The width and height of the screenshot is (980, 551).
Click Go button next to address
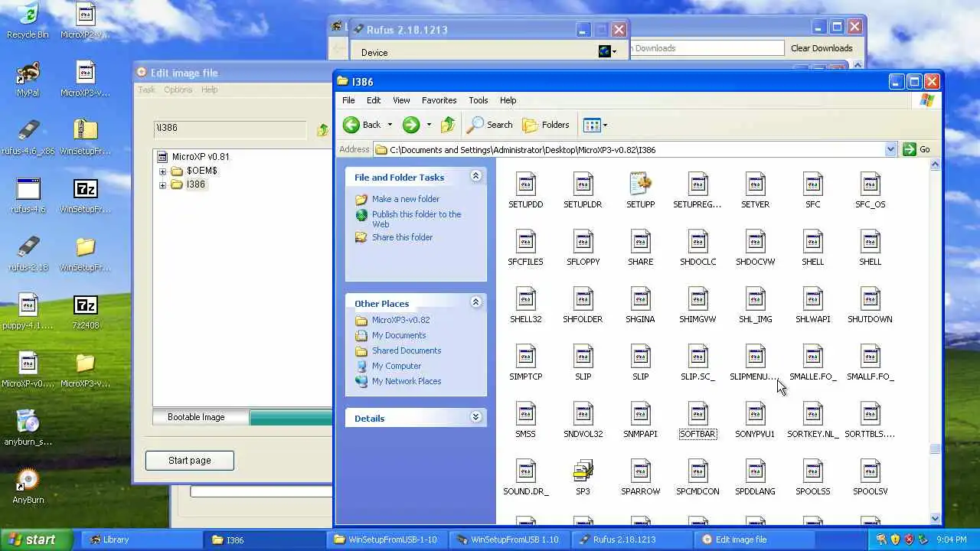tap(918, 149)
